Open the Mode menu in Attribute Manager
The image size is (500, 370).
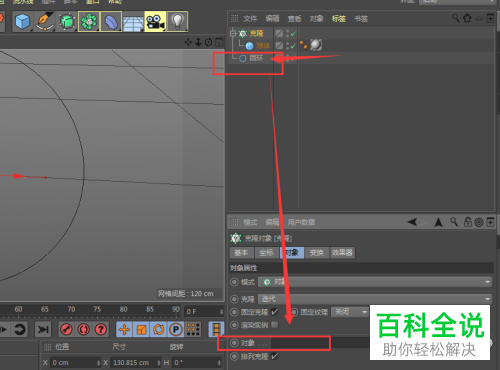point(250,222)
